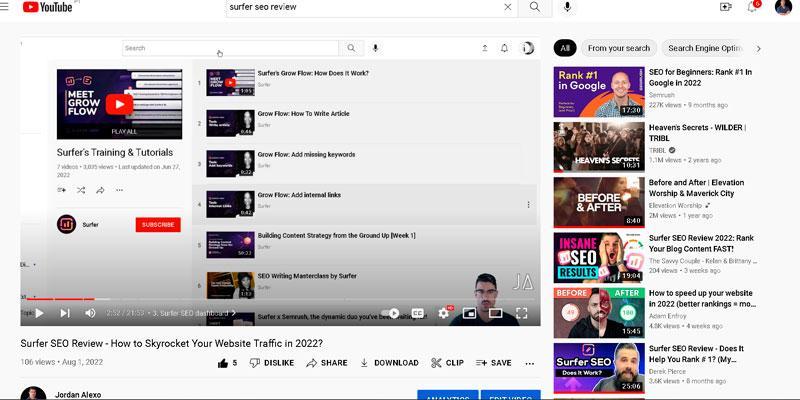This screenshot has width=800, height=400.
Task: Click the TRIBL channel name
Action: click(659, 150)
